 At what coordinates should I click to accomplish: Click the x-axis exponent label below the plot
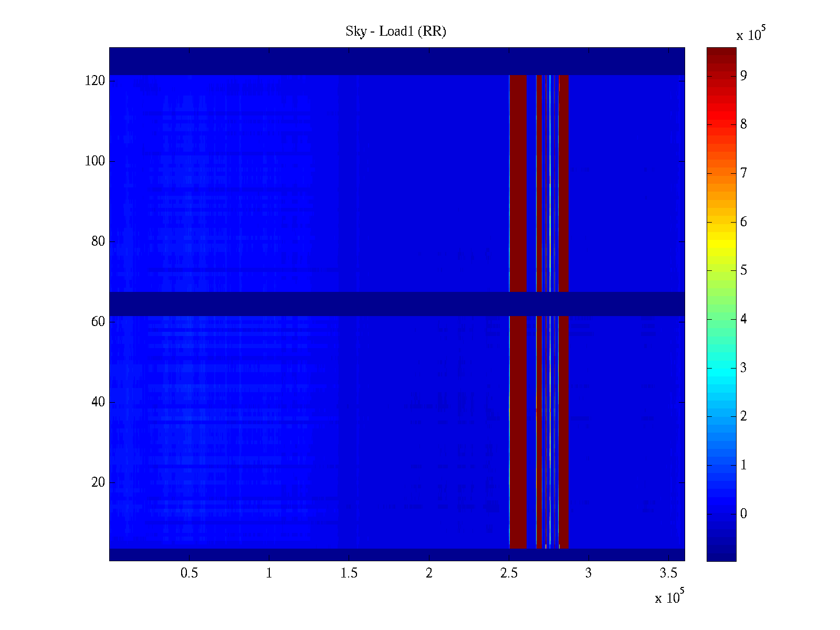pos(669,597)
